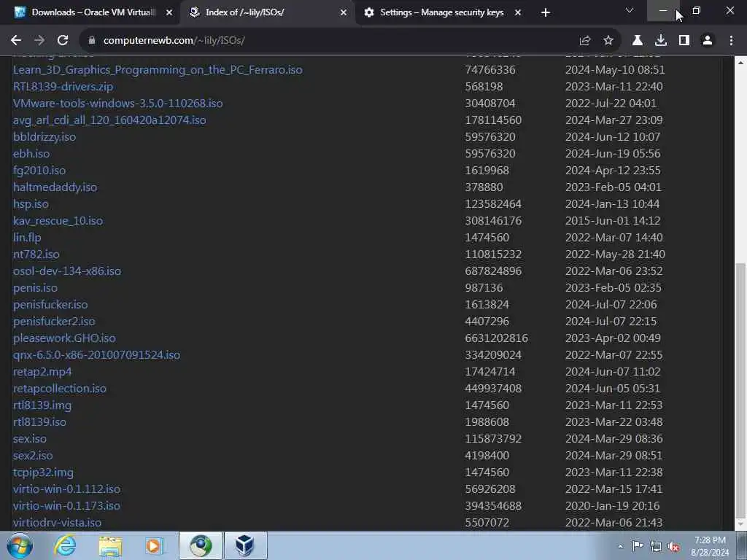Expand the tab search dropdown arrow
Image resolution: width=747 pixels, height=560 pixels.
point(630,10)
